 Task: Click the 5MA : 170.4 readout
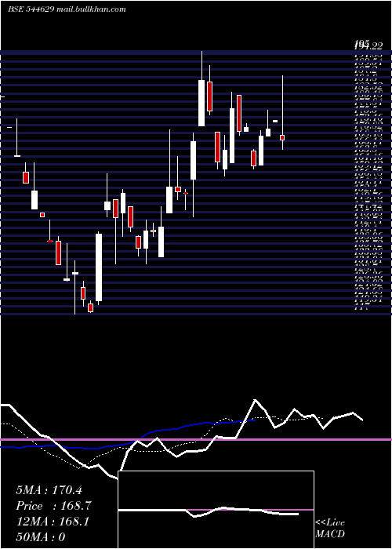tap(49, 490)
